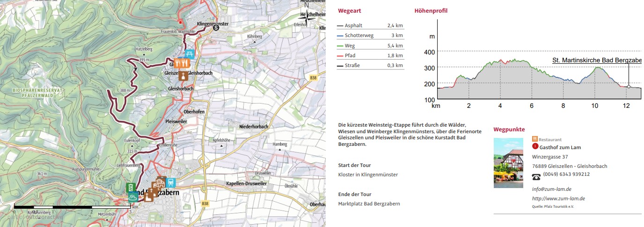Open the info@zum-lam.de email link
This screenshot has height=227, width=644.
pos(551,189)
